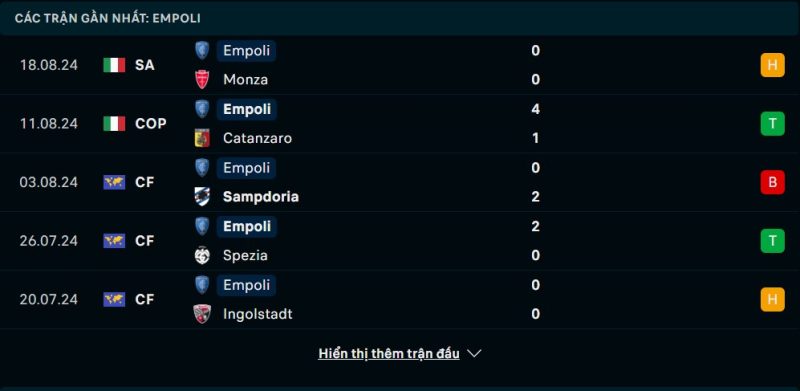The height and width of the screenshot is (391, 800).
Task: Expand list with the down chevron arrow
Action: point(474,353)
